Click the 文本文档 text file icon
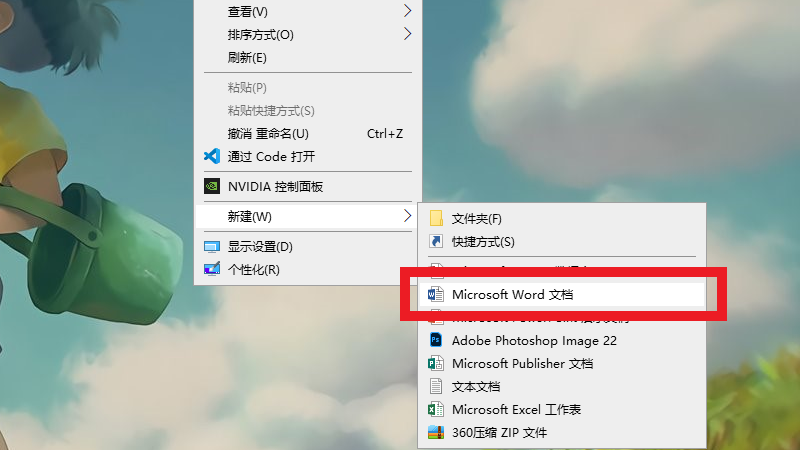The width and height of the screenshot is (800, 450). point(435,386)
